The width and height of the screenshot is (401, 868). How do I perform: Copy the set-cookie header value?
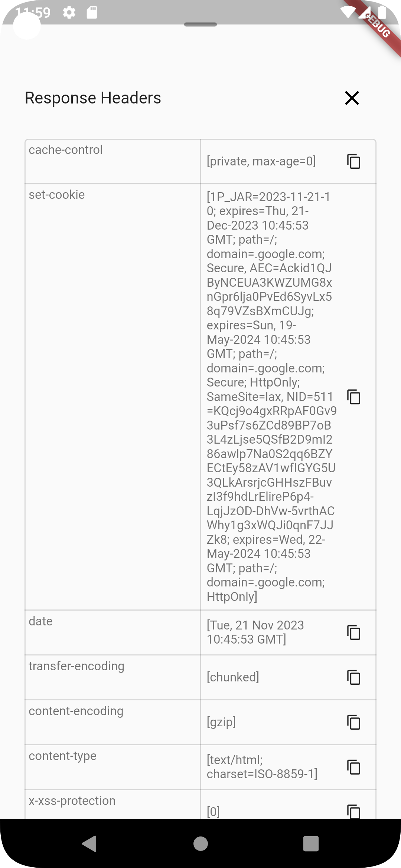pos(353,397)
